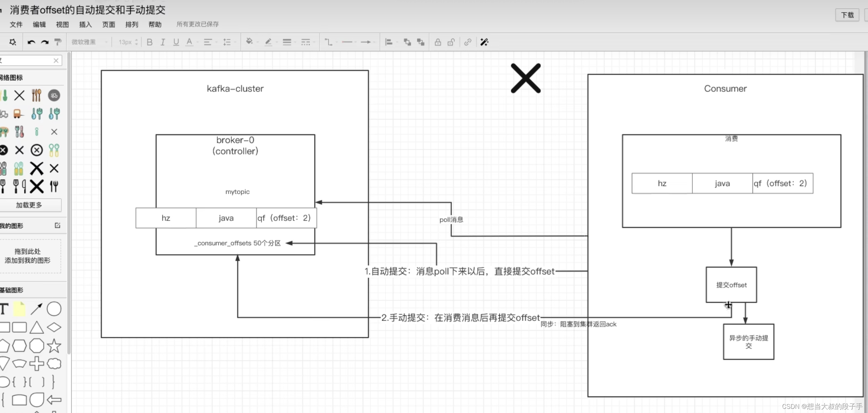Click the lock icon in toolbar
This screenshot has height=413, width=868.
[x=438, y=42]
